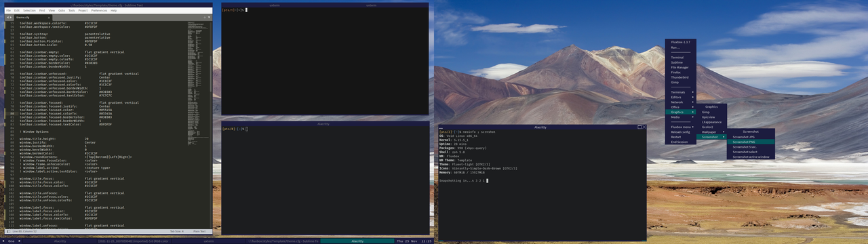Click the right uxterm tab title

coord(371,5)
